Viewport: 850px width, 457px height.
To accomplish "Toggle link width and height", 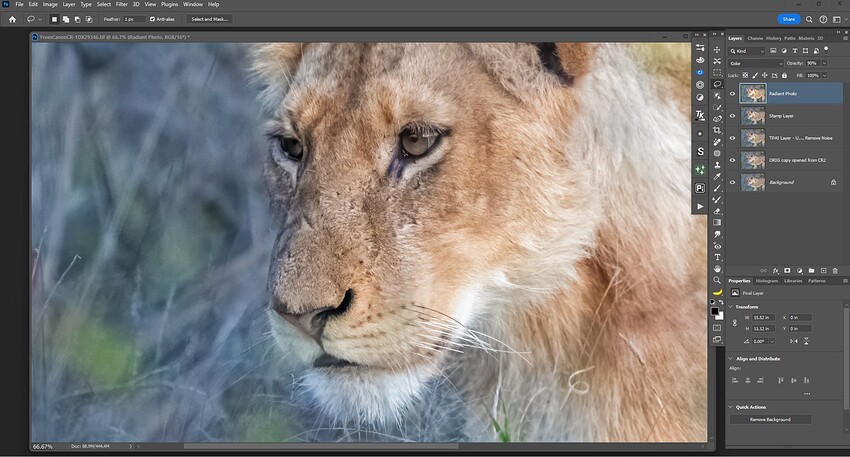I will (735, 323).
